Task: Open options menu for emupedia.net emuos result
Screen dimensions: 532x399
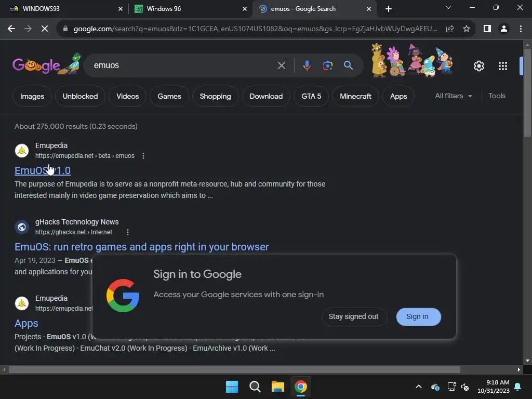Action: (x=143, y=156)
